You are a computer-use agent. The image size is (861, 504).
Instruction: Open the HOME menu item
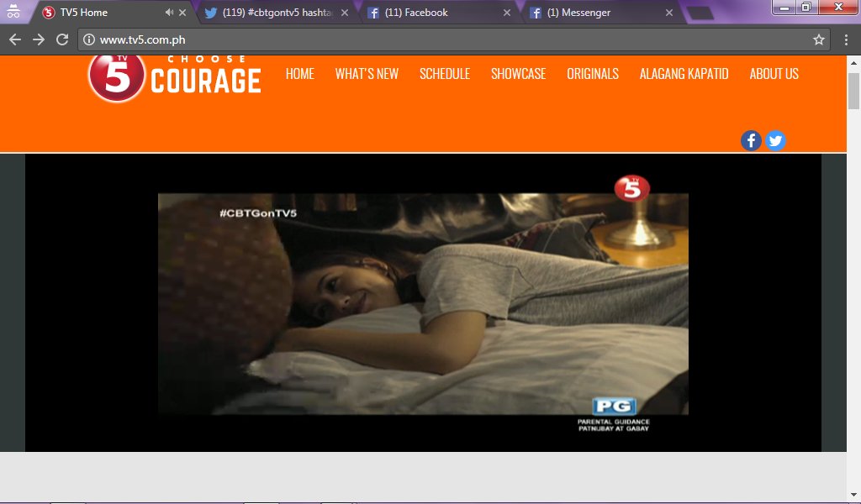pyautogui.click(x=300, y=73)
